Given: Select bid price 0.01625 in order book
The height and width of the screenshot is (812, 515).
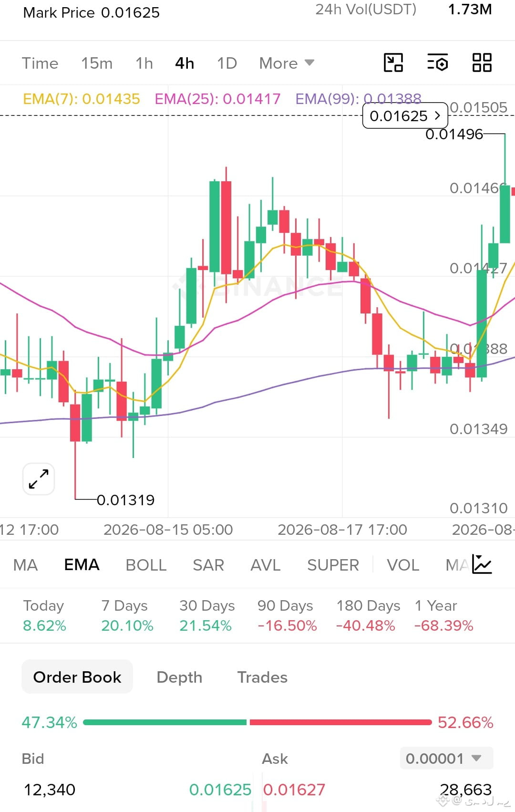Looking at the screenshot, I should (x=220, y=790).
